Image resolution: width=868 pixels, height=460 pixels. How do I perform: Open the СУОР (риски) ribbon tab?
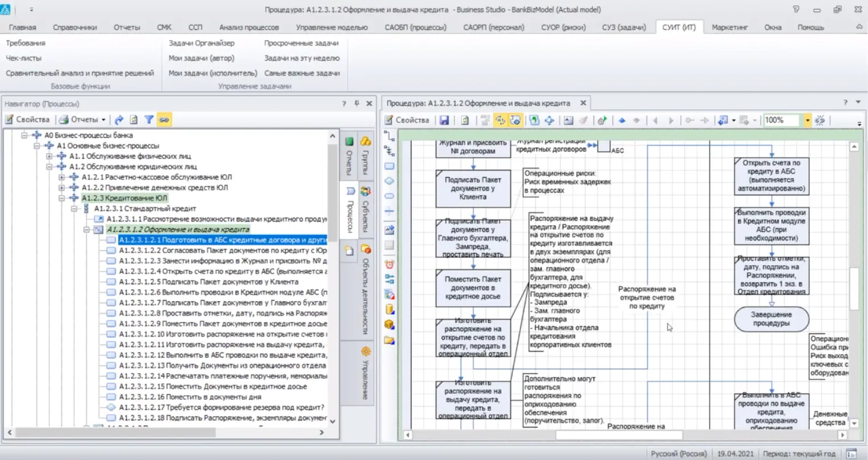[563, 27]
